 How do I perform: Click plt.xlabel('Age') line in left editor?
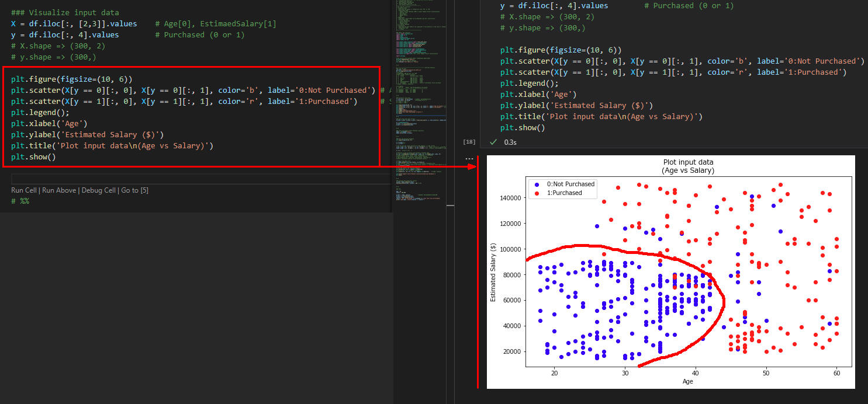49,124
